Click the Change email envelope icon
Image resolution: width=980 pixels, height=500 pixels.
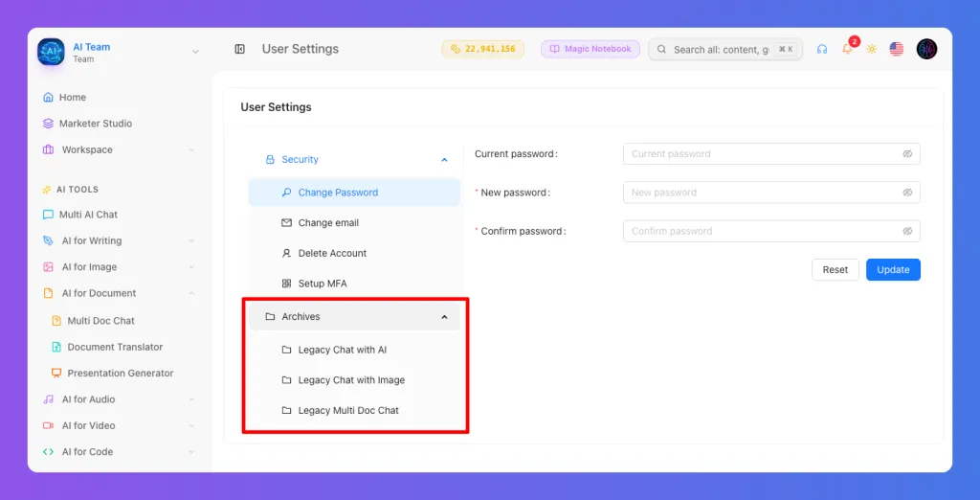[x=287, y=223]
